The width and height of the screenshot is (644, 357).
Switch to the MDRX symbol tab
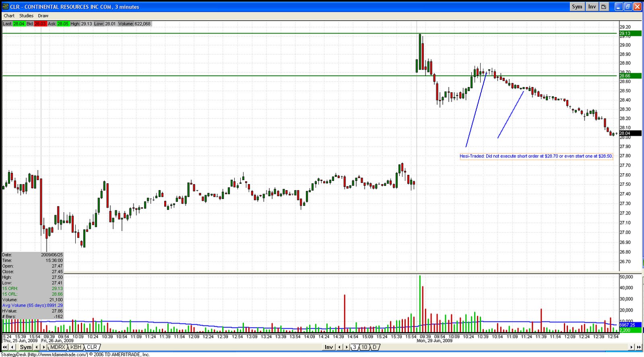point(58,347)
